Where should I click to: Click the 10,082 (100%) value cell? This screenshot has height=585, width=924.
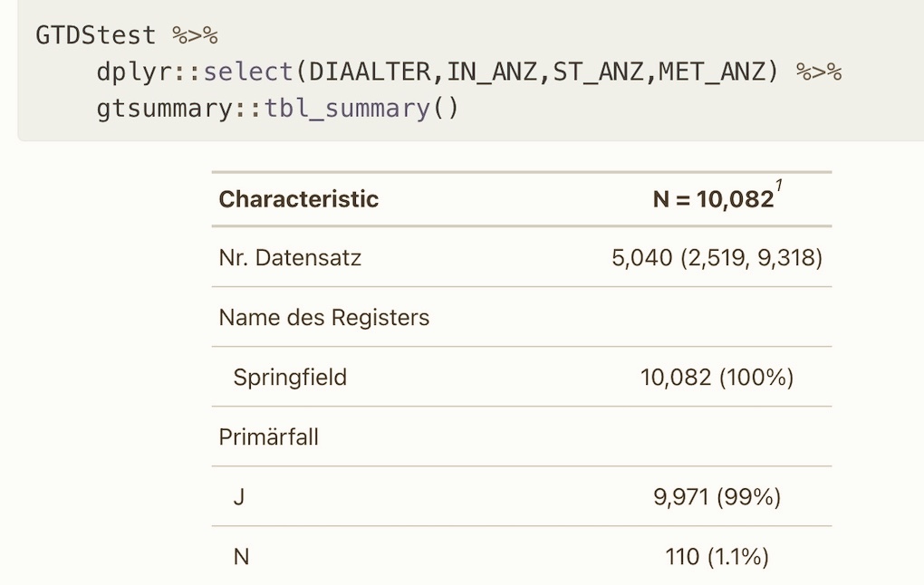point(717,378)
